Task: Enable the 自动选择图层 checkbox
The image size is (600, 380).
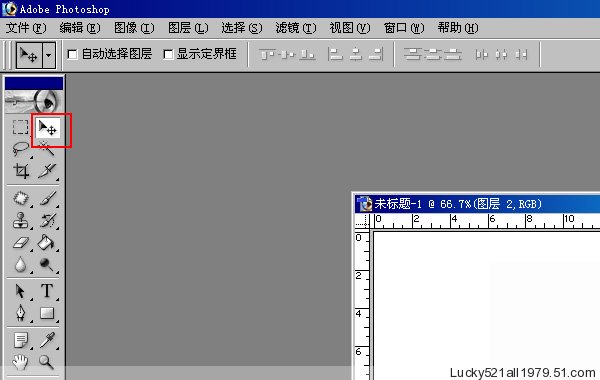Action: [x=72, y=54]
